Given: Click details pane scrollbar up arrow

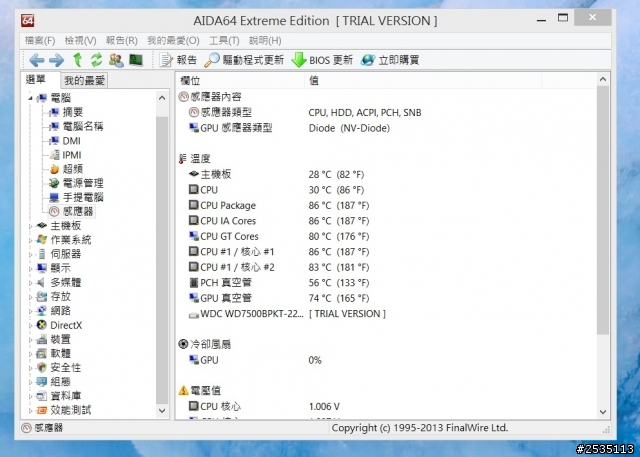Looking at the screenshot, I should pyautogui.click(x=603, y=80).
